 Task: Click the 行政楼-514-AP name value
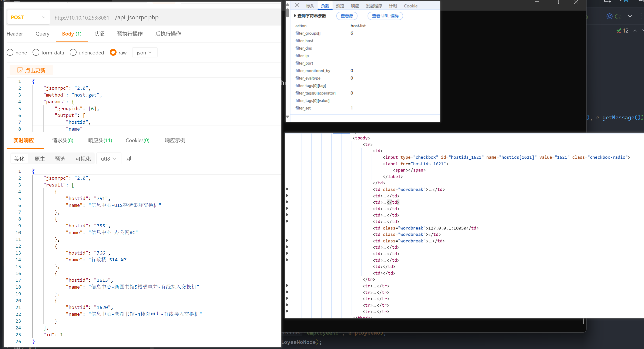point(108,260)
